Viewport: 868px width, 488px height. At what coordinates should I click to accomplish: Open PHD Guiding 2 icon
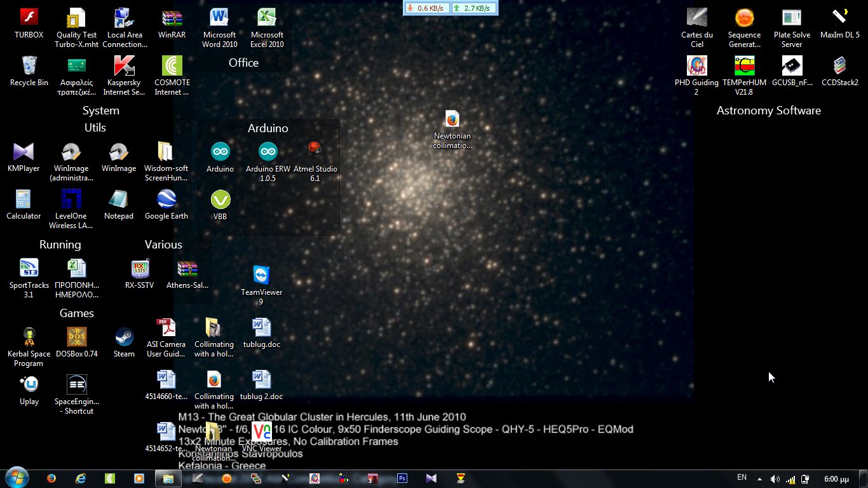[x=696, y=76]
